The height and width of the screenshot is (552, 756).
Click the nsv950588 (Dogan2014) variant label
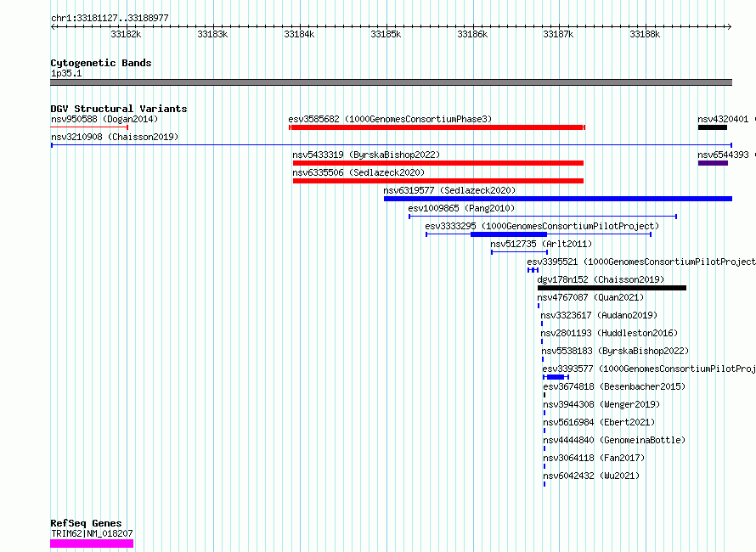point(104,119)
